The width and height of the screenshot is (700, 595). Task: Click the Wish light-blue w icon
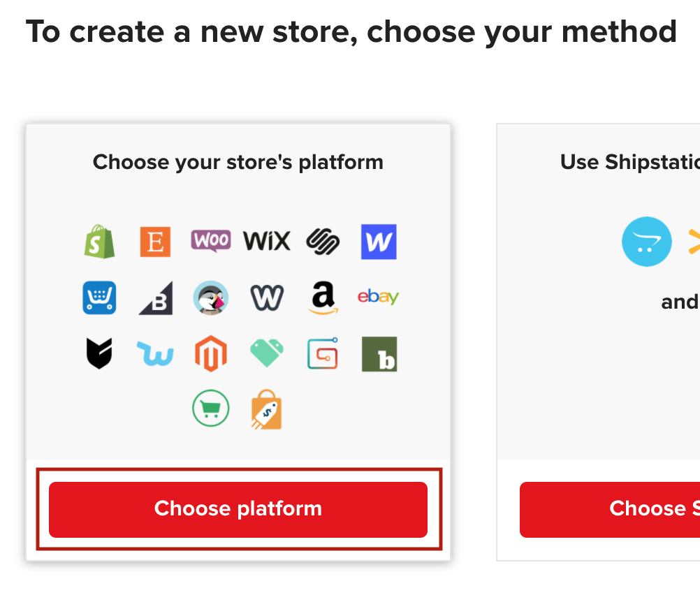(x=155, y=353)
